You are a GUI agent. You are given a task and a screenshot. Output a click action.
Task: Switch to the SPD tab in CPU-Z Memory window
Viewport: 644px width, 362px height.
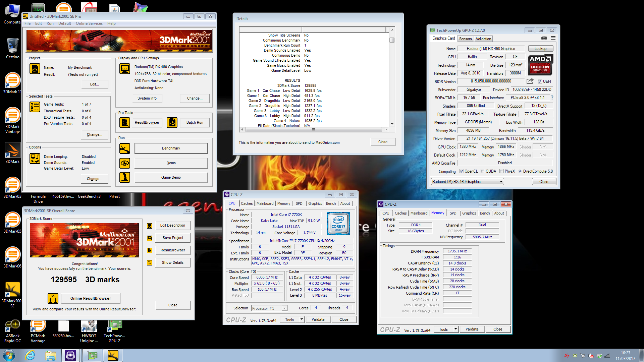(453, 213)
